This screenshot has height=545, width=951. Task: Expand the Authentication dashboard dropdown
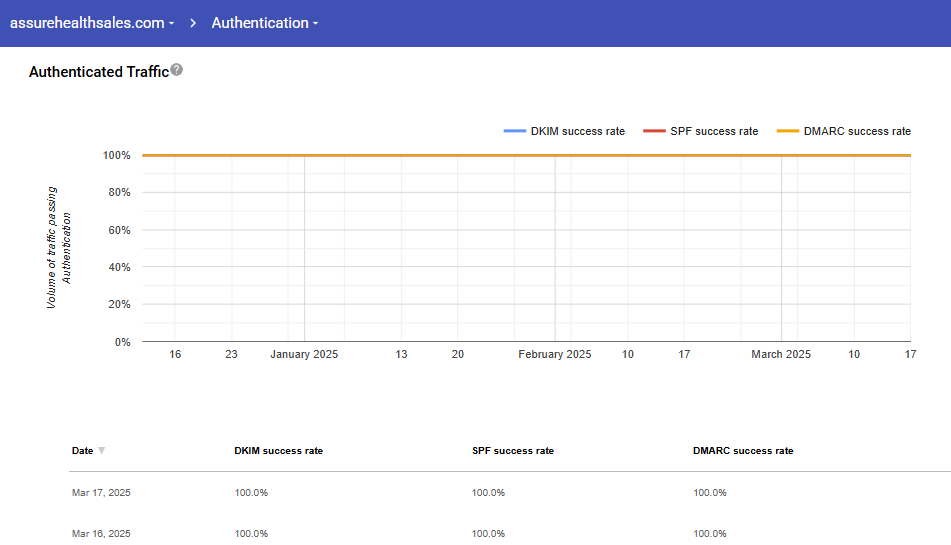tap(265, 23)
